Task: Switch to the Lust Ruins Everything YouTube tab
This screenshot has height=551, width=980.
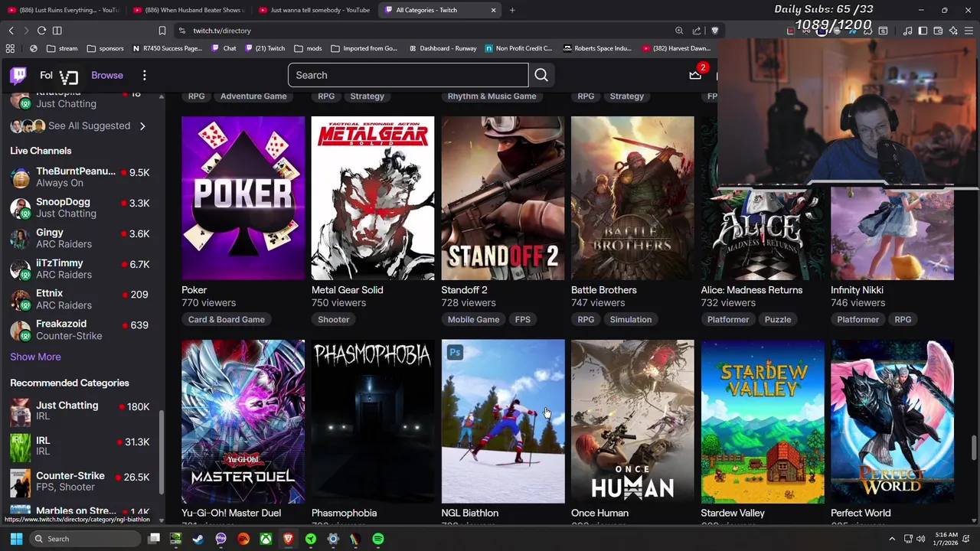Action: coord(63,10)
